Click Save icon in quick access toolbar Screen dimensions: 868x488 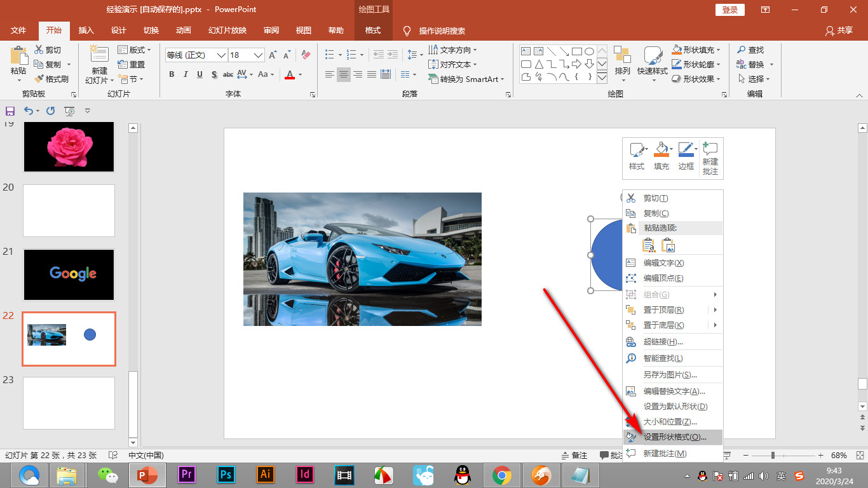[x=10, y=111]
